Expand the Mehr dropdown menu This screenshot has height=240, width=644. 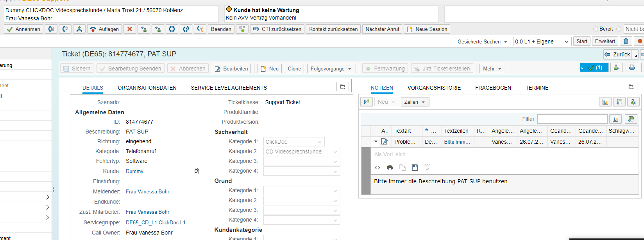[492, 69]
